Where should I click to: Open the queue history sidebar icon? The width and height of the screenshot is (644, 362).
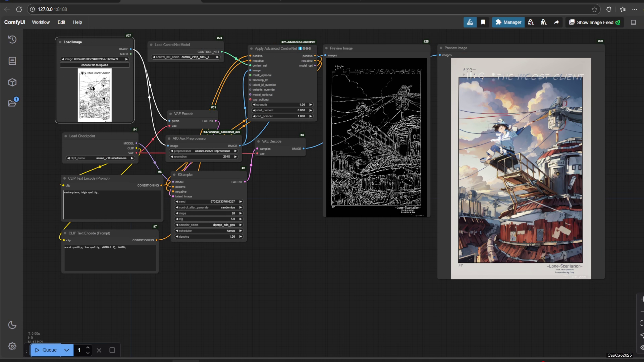12,40
